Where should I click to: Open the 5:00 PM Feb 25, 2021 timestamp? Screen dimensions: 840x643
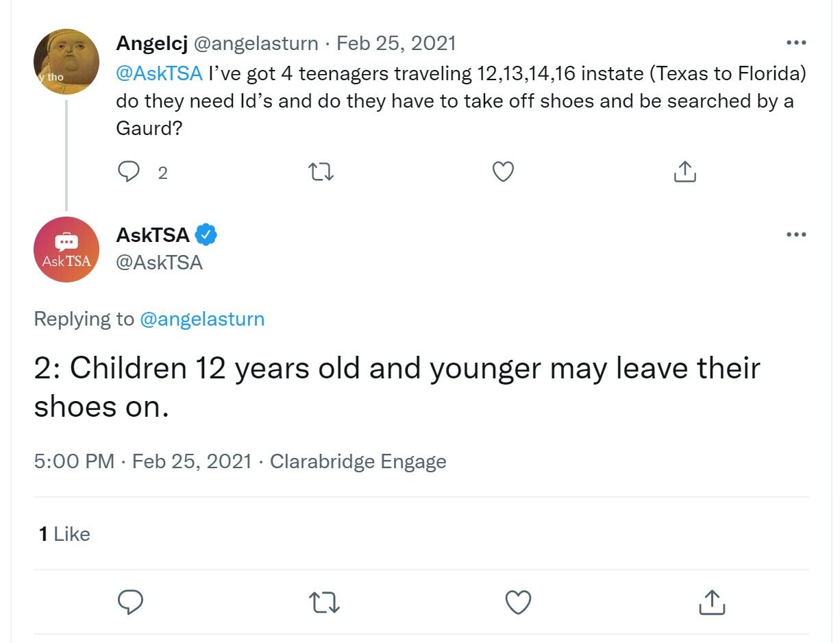[143, 461]
